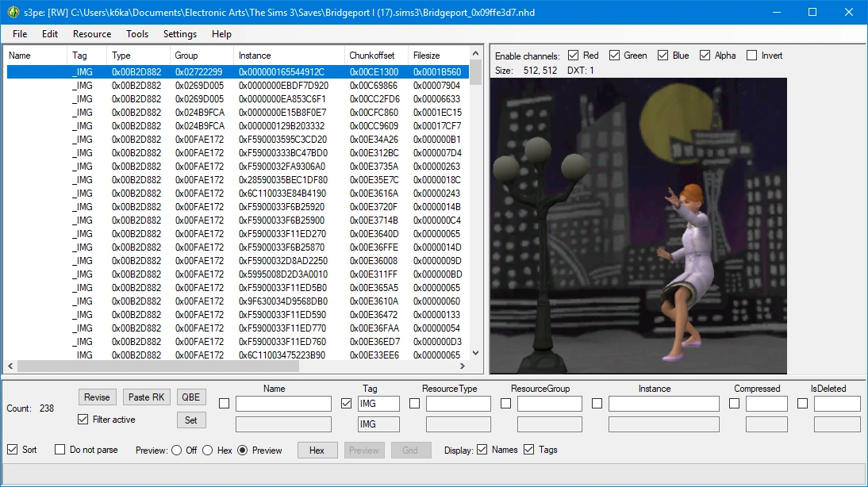Select row with instance 0x0000000EBDF7D920

[237, 85]
